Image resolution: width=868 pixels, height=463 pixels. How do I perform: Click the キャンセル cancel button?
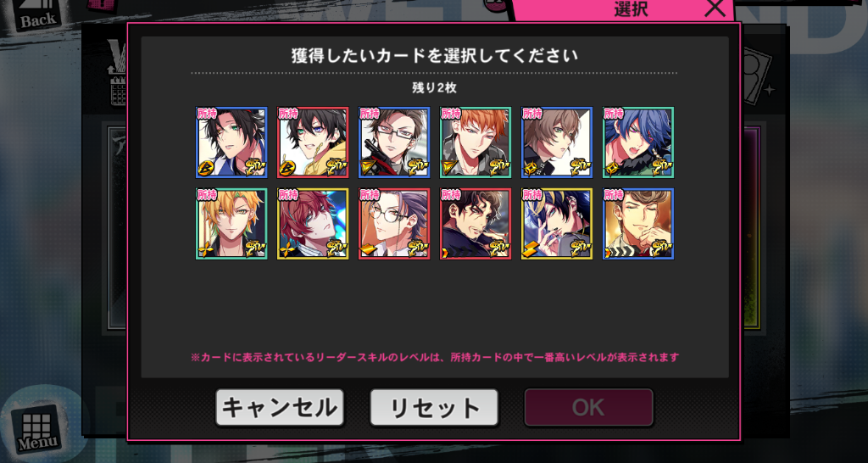(x=280, y=408)
